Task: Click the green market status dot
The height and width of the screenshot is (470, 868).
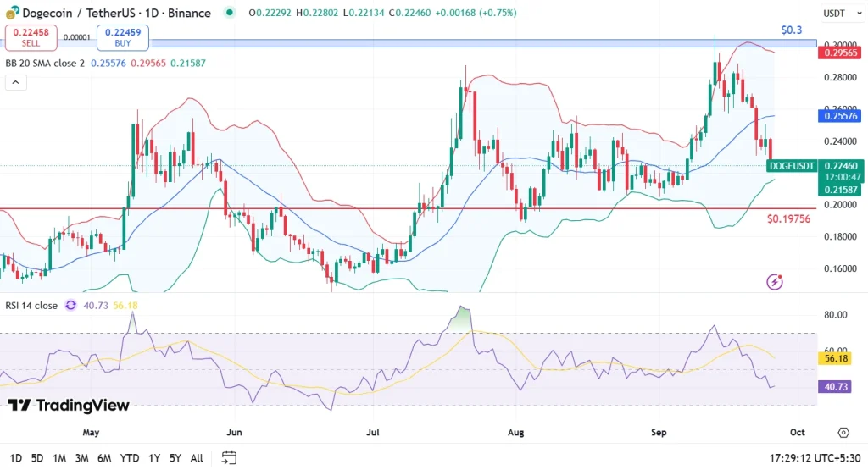Action: (x=229, y=13)
